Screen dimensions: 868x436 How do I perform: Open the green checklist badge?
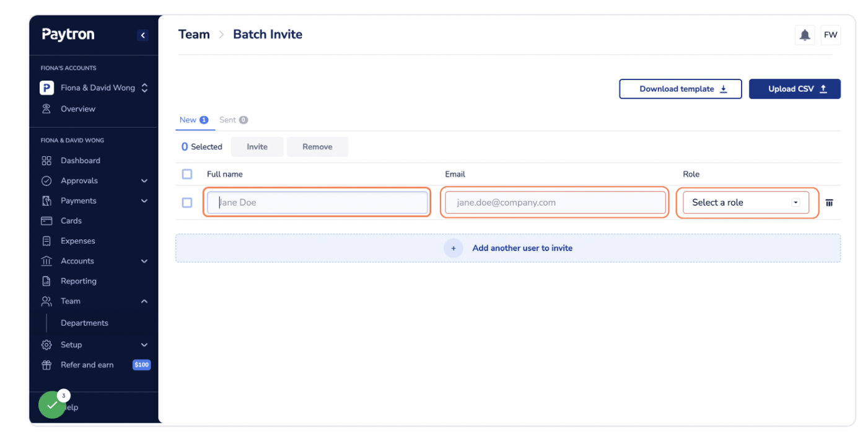coord(52,405)
